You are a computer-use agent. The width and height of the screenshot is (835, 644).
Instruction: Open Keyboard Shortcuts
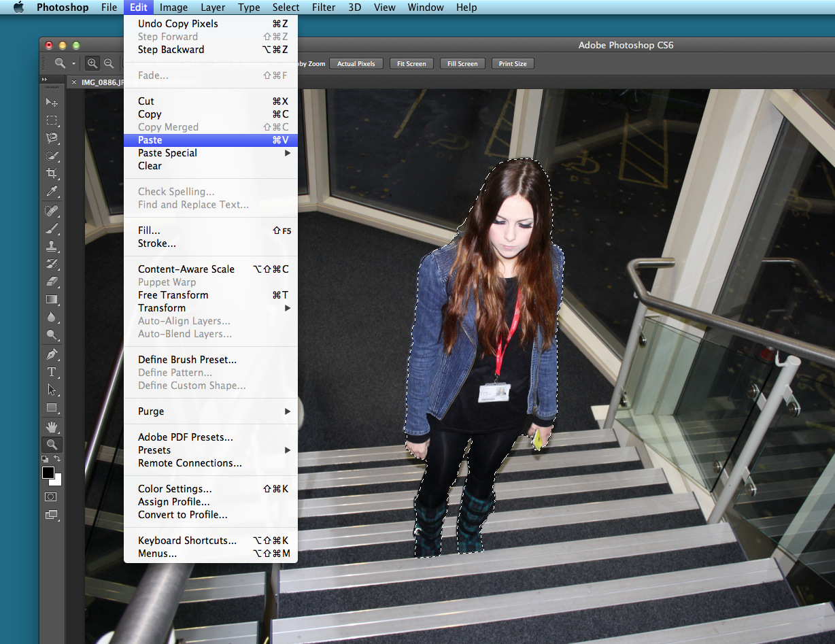pyautogui.click(x=211, y=541)
